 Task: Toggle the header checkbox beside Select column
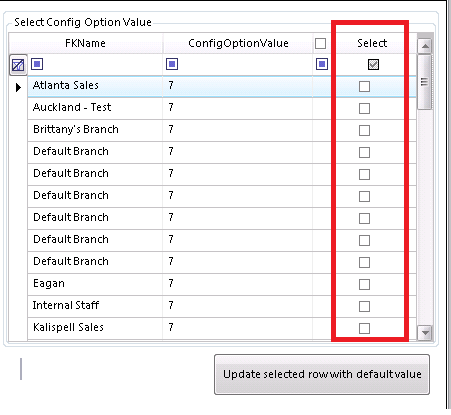pos(320,43)
